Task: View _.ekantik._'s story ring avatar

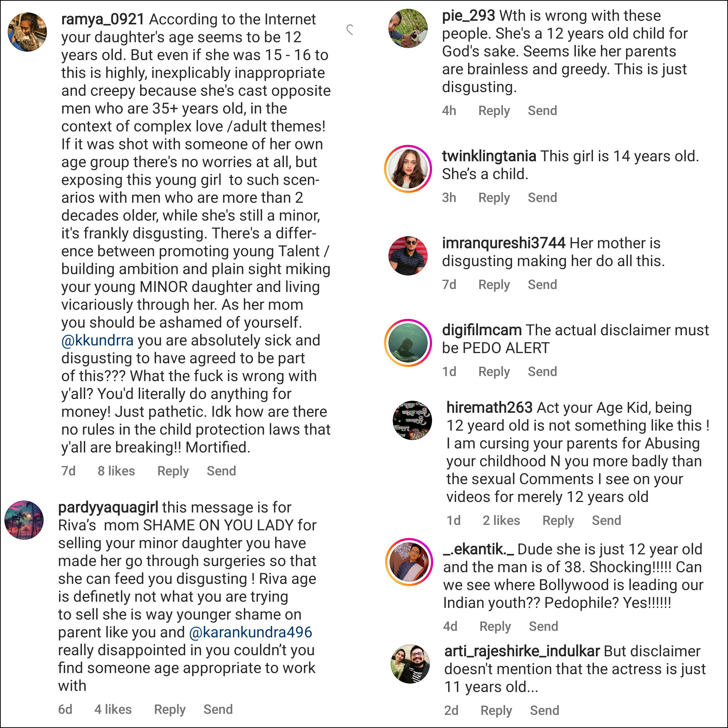Action: pyautogui.click(x=409, y=562)
